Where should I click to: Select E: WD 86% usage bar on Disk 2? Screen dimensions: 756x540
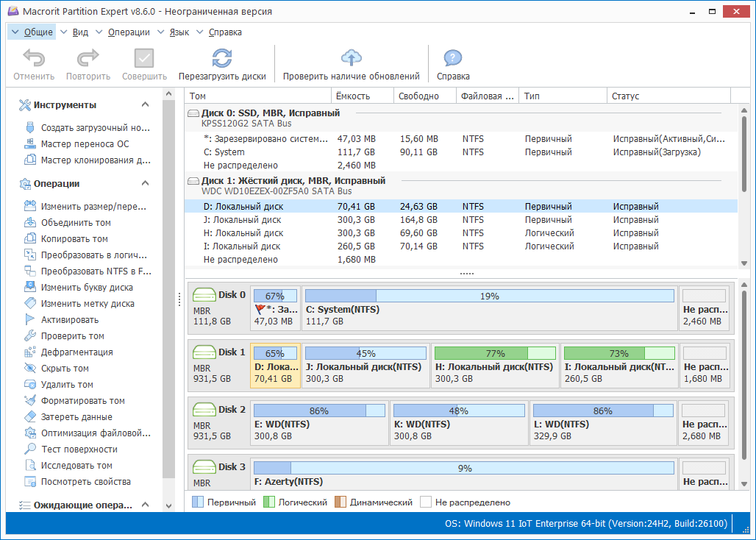point(319,411)
